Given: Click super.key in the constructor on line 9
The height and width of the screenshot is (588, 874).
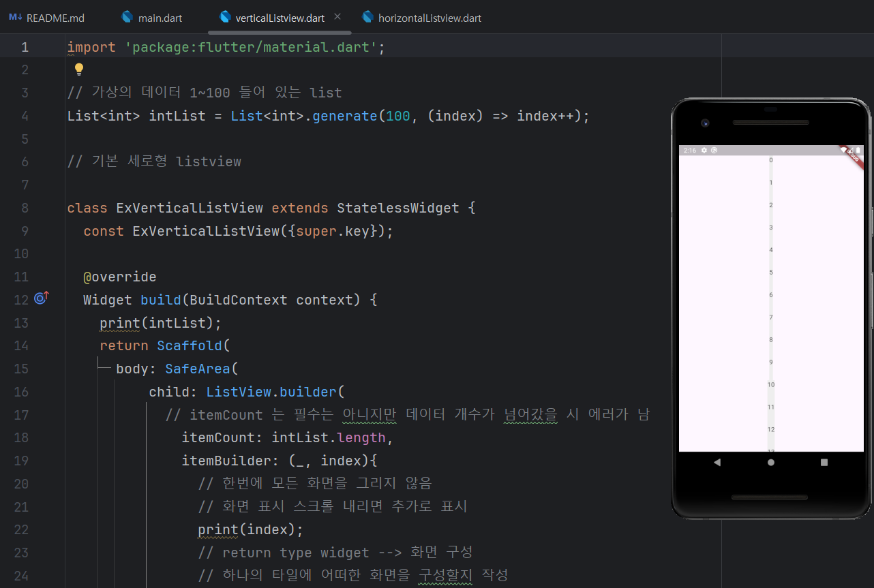Looking at the screenshot, I should tap(333, 231).
